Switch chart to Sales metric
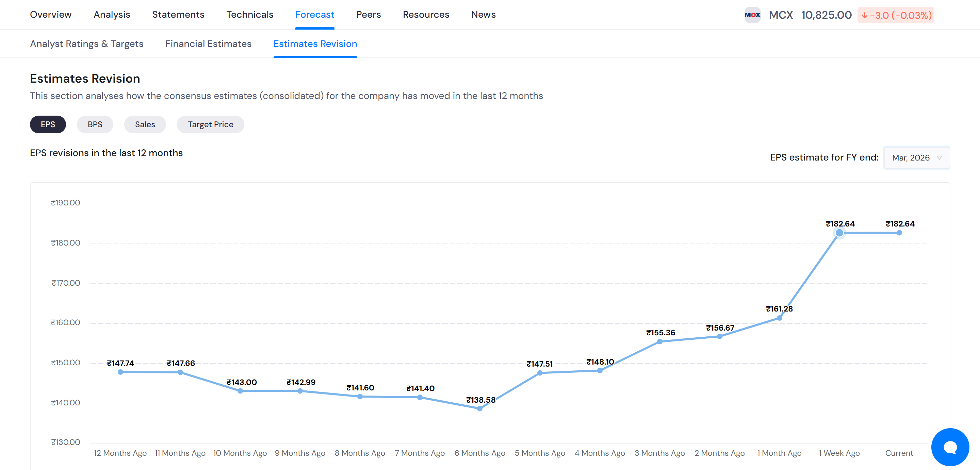The image size is (980, 470). (x=145, y=124)
